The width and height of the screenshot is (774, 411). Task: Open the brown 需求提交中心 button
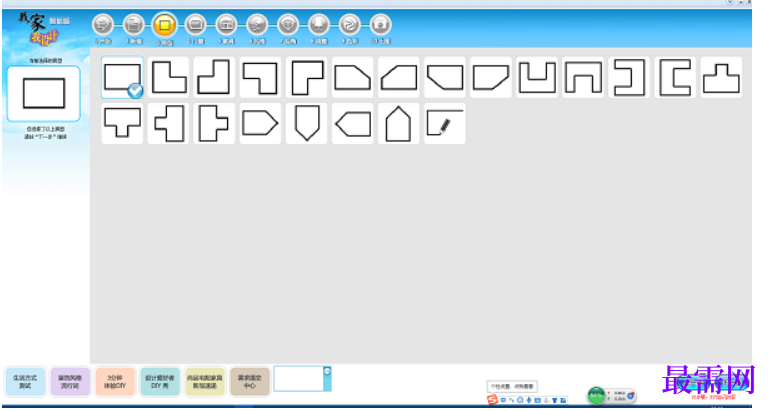[250, 381]
